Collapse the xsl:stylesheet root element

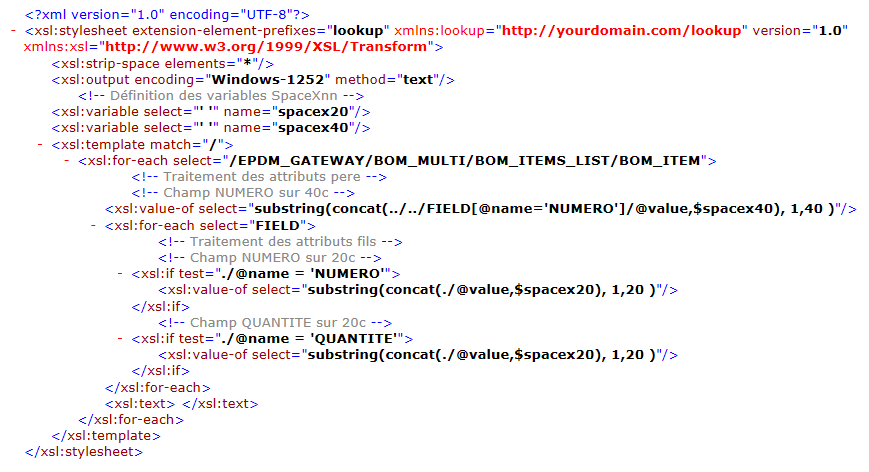click(x=12, y=32)
